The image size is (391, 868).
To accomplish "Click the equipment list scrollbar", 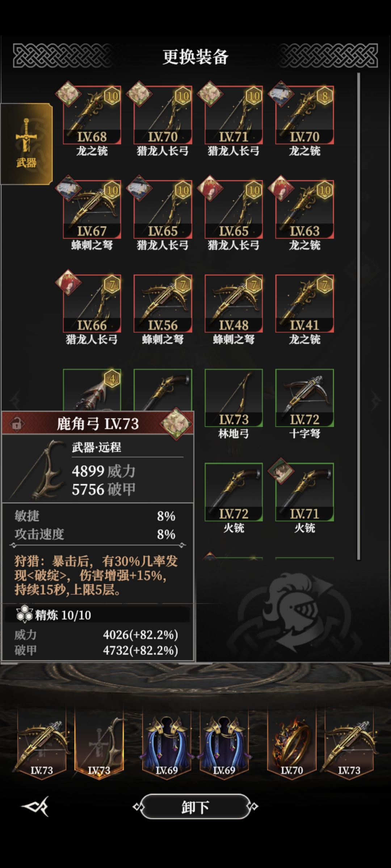I will click(x=358, y=316).
